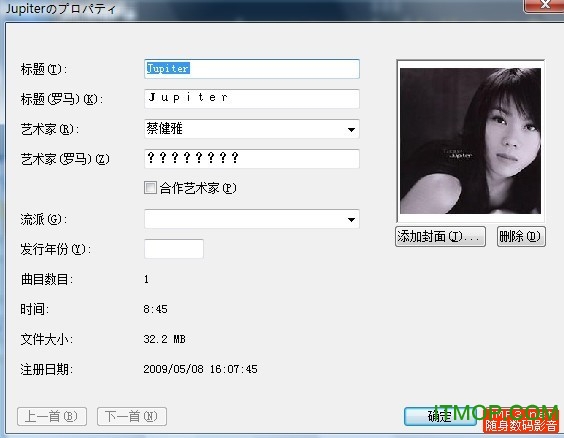
Task: Enable the 合作艺术家 checkbox
Action: point(150,188)
